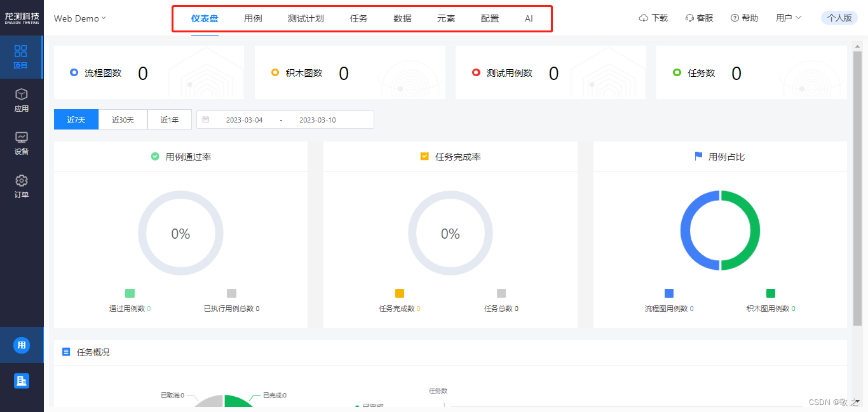This screenshot has height=412, width=868.
Task: Click the end date 2023-03-10 field
Action: pyautogui.click(x=318, y=120)
